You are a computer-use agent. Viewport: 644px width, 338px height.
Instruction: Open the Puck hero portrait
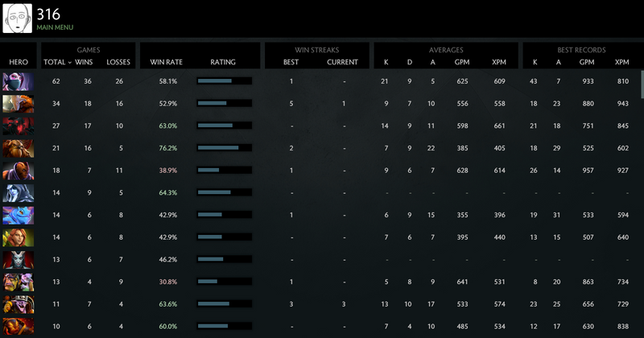pos(18,215)
